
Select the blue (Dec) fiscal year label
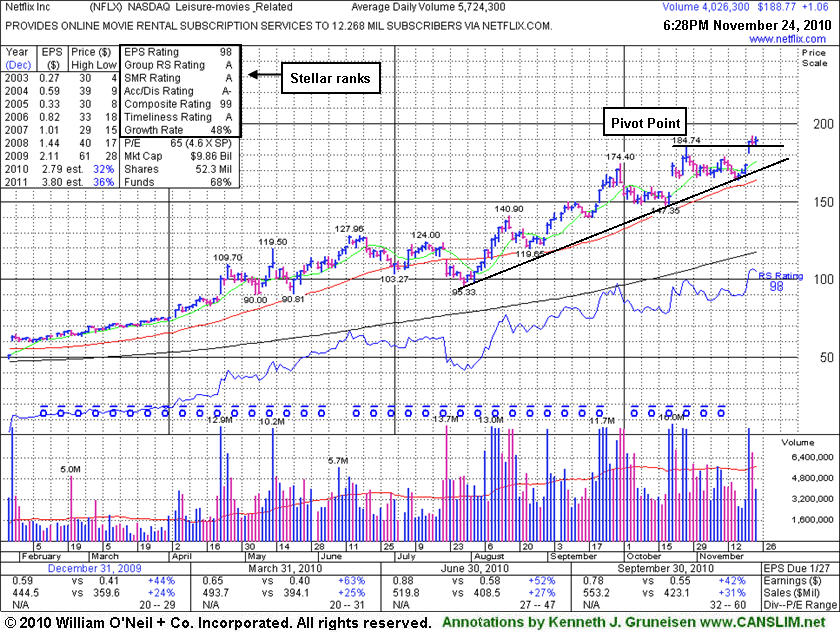(18, 65)
